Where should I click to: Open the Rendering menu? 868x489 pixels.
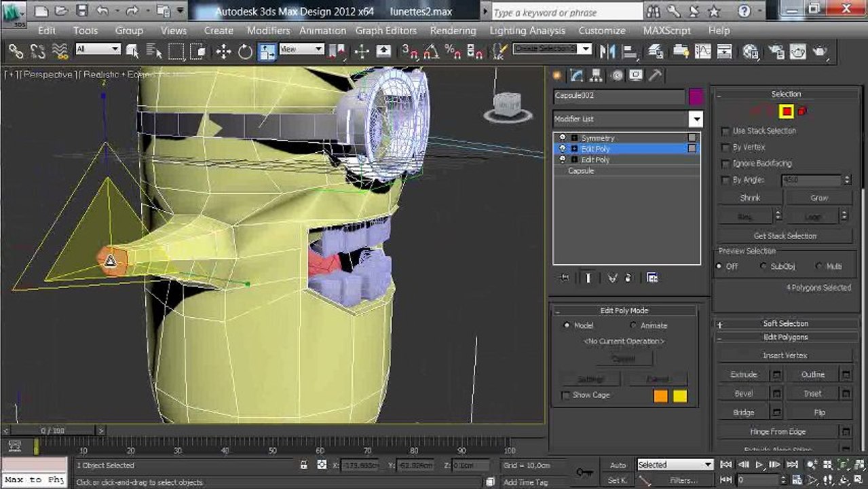point(453,31)
